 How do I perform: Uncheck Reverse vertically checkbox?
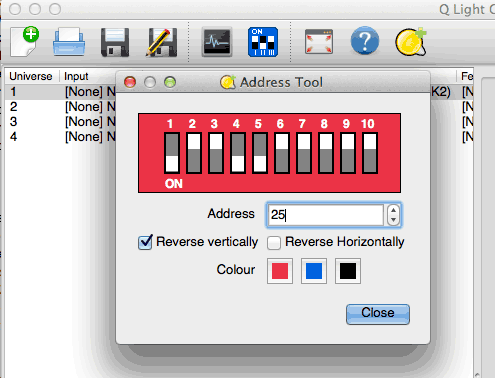coord(145,242)
